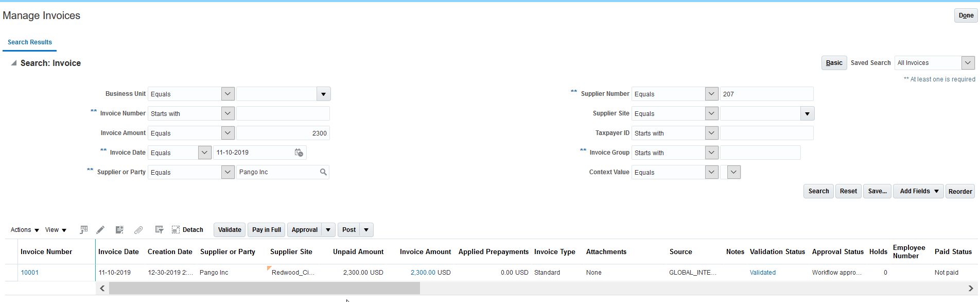This screenshot has height=302, width=980.
Task: Open the Actions menu
Action: [x=25, y=230]
